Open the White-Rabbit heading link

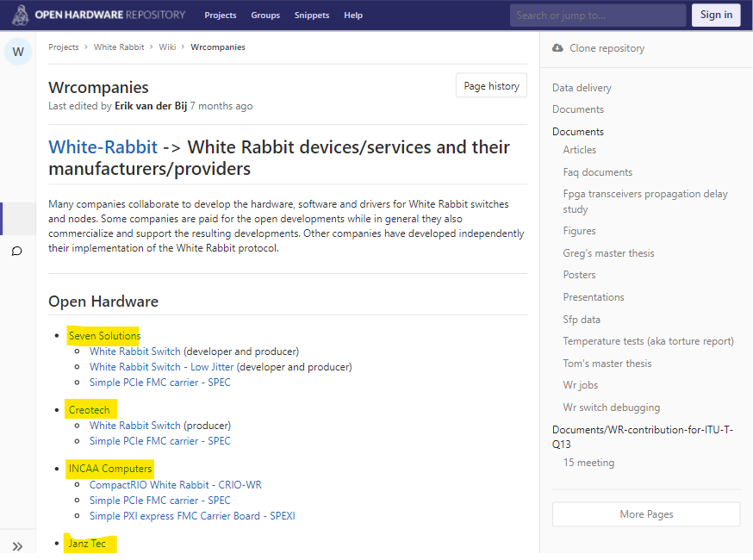103,147
